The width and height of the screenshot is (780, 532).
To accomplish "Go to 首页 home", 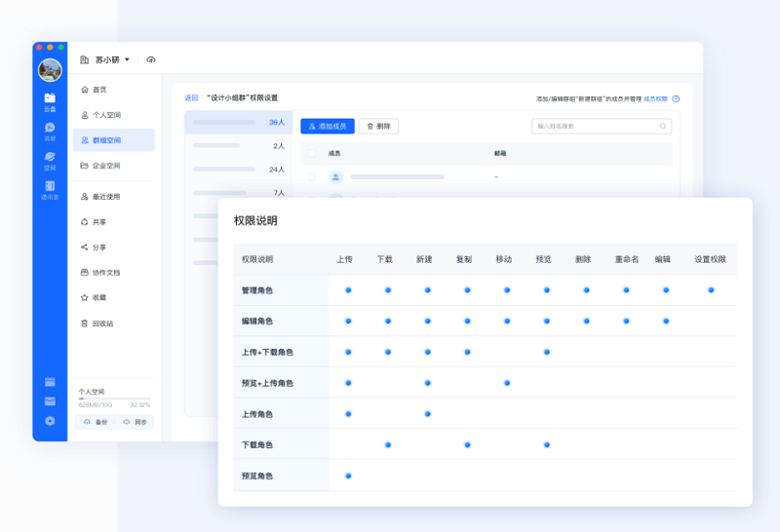I will (94, 90).
